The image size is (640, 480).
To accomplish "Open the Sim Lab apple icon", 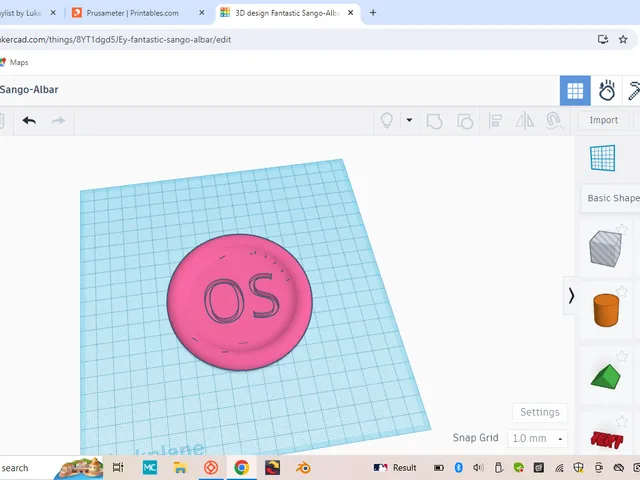I will point(607,91).
